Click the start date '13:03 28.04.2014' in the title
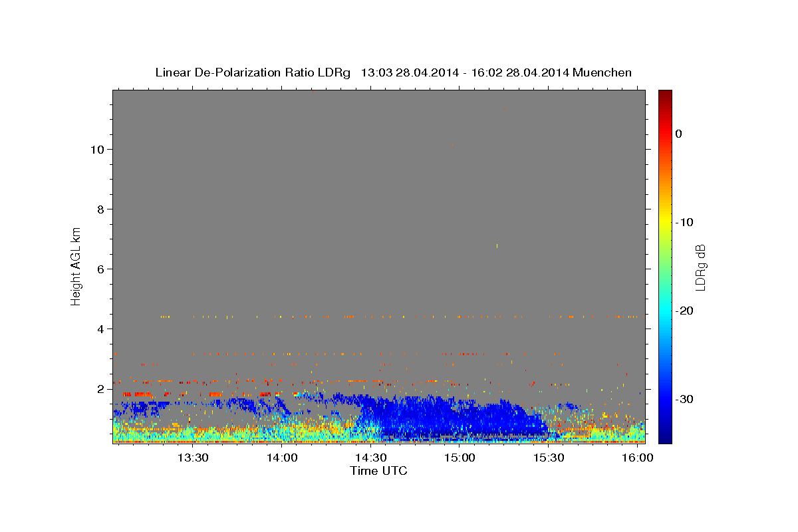Screen dimensions: 798x532 (x=409, y=72)
